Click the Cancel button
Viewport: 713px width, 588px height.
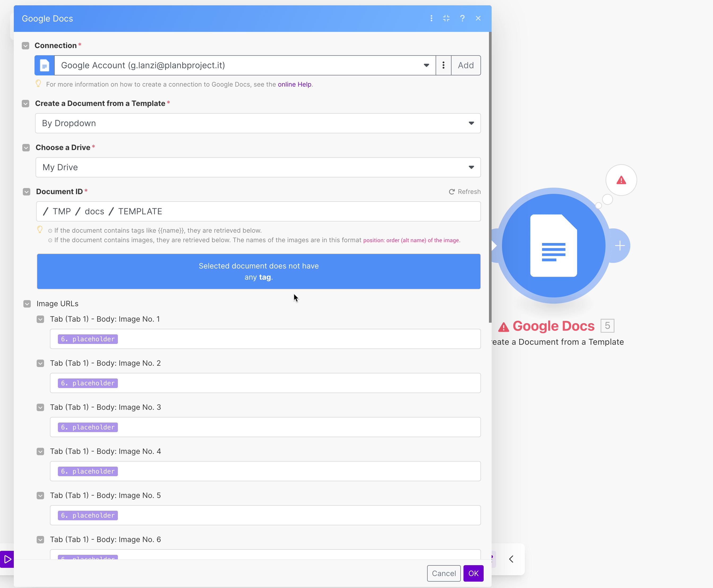point(443,573)
